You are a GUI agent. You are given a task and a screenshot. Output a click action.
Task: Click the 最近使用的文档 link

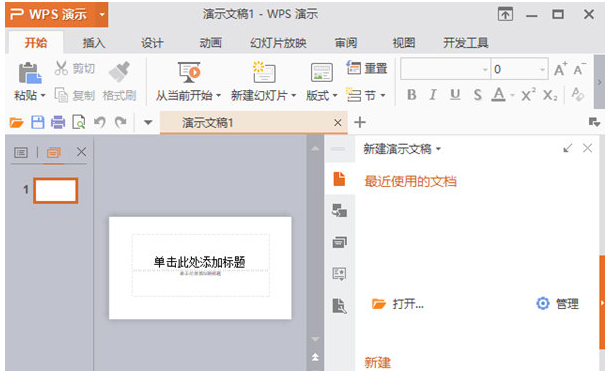click(x=410, y=181)
